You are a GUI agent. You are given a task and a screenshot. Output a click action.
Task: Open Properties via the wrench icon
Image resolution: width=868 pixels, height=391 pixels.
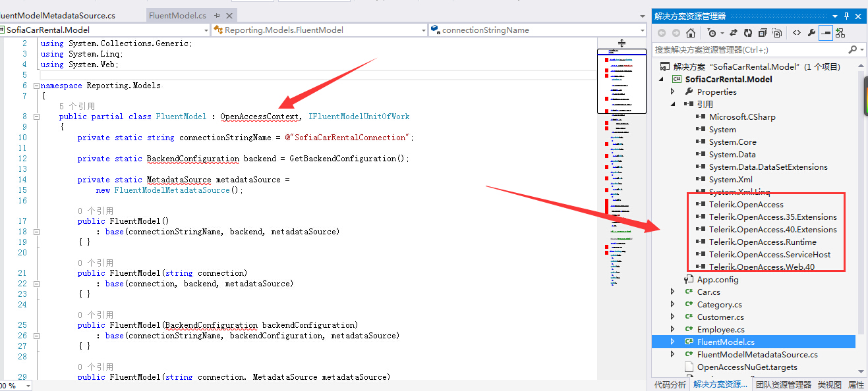(811, 32)
